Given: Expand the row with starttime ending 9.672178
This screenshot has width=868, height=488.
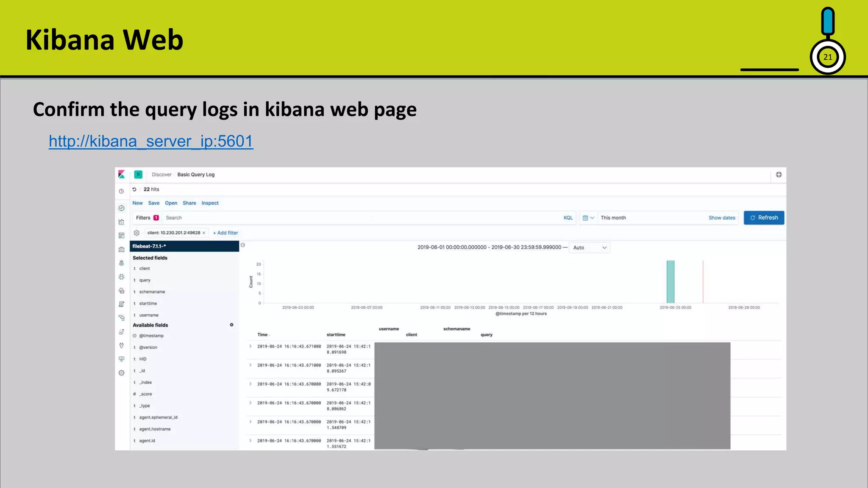Looking at the screenshot, I should (250, 384).
